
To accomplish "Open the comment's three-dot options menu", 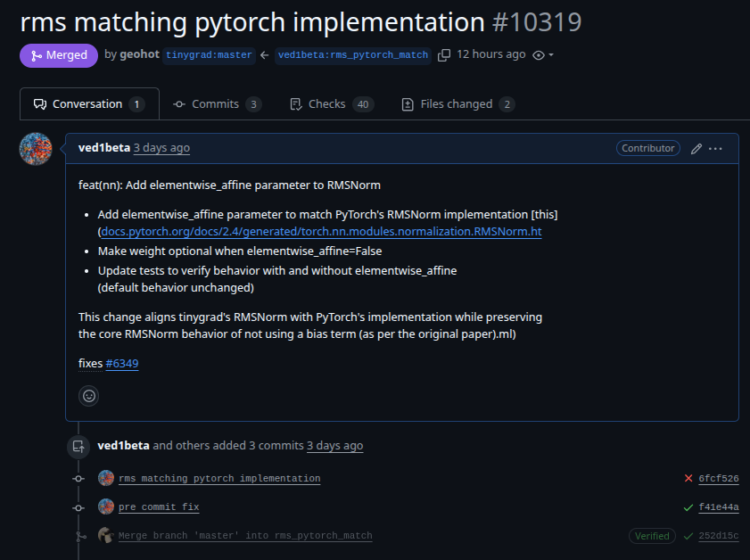I will (x=715, y=149).
